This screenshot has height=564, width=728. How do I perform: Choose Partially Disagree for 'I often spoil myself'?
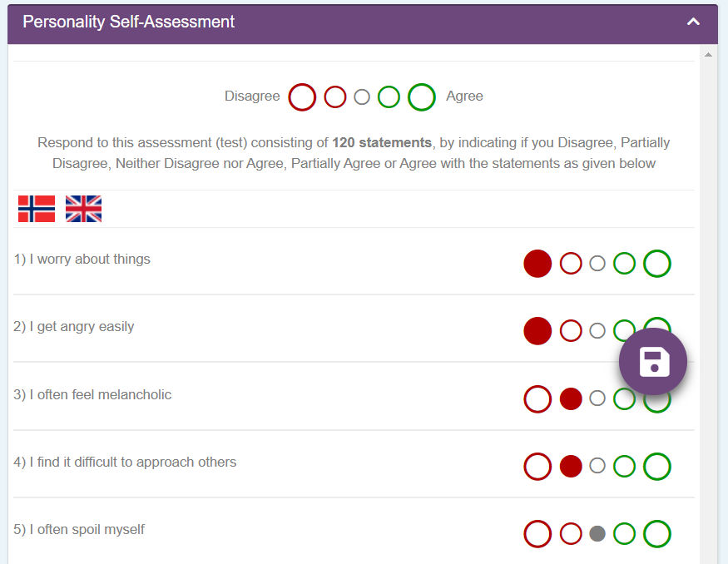(x=571, y=533)
